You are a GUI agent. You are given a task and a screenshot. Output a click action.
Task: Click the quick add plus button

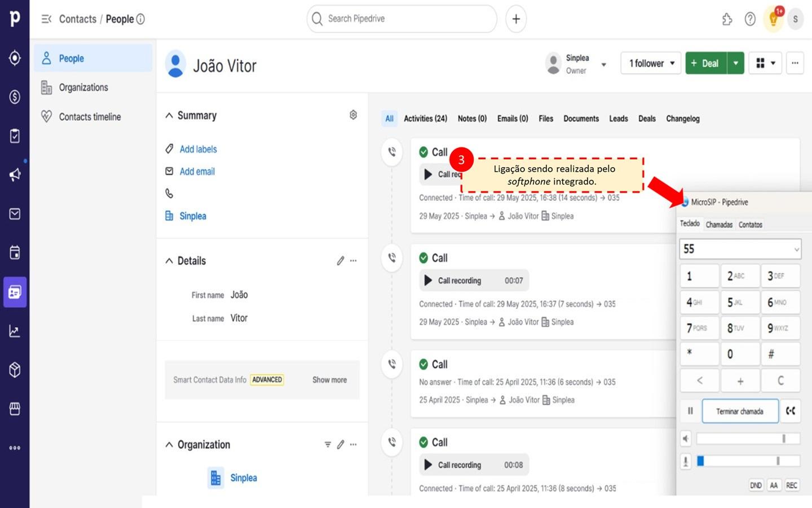pyautogui.click(x=516, y=19)
